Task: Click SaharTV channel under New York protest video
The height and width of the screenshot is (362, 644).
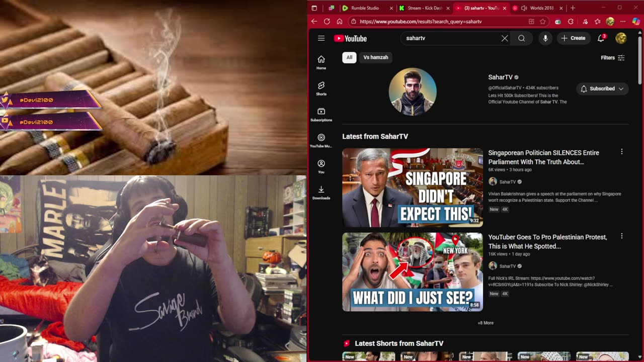Action: pyautogui.click(x=507, y=266)
